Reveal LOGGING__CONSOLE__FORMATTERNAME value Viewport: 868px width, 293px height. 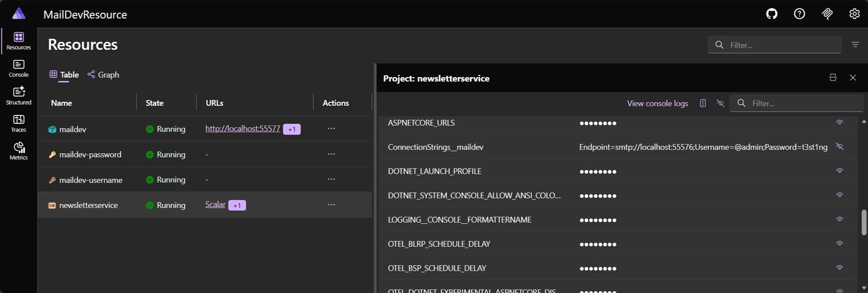click(x=839, y=219)
